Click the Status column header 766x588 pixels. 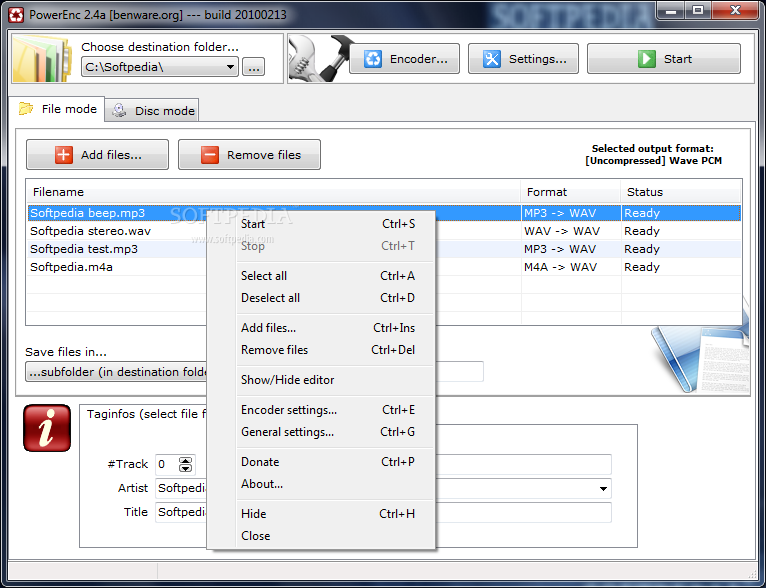[681, 192]
